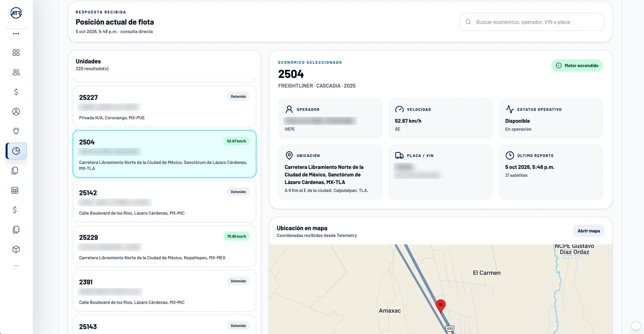Open the lower copy documents icon in sidebar
Viewport: 644px width, 334px height.
[x=16, y=229]
